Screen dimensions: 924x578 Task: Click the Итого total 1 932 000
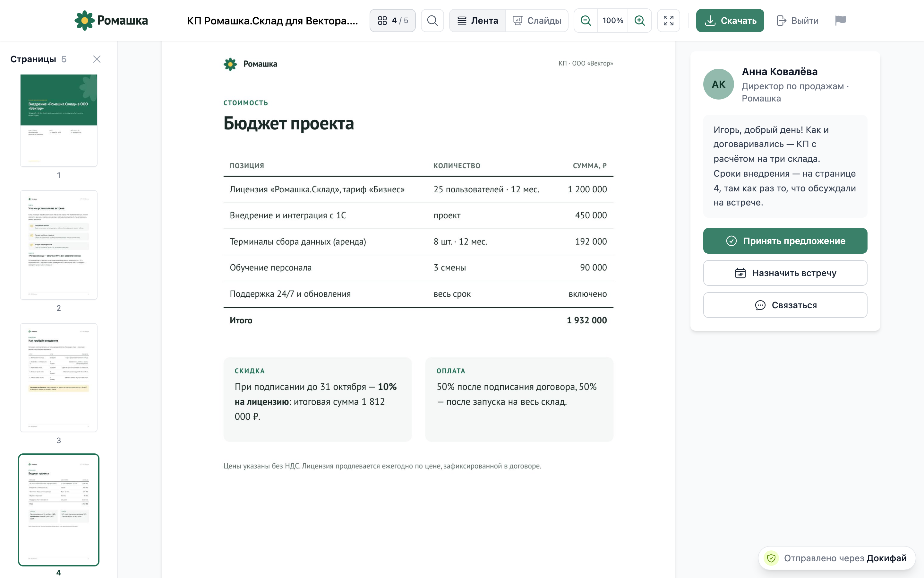point(586,320)
